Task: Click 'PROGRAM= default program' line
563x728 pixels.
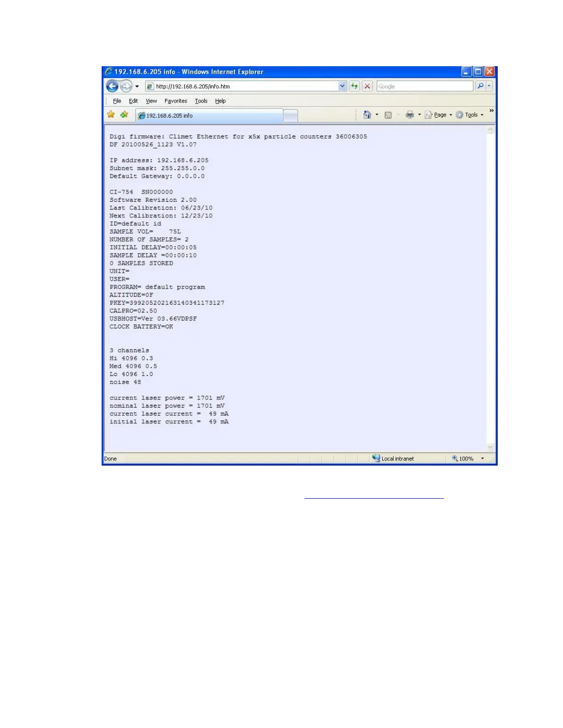Action: [x=157, y=287]
